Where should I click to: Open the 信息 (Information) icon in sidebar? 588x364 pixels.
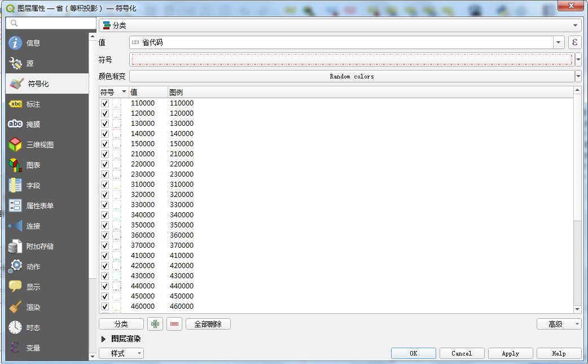(15, 43)
